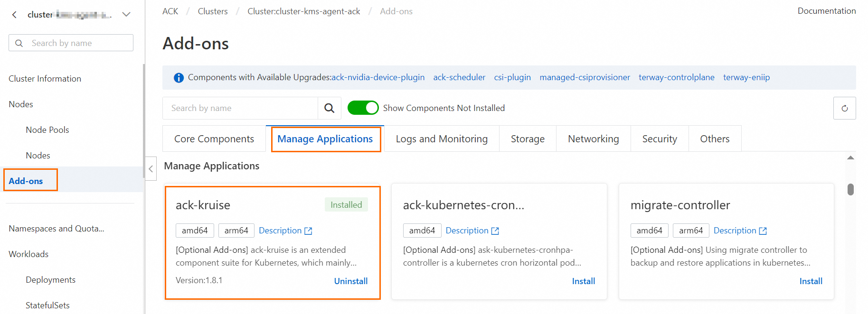Click the refresh icon button
This screenshot has width=868, height=314.
[844, 108]
